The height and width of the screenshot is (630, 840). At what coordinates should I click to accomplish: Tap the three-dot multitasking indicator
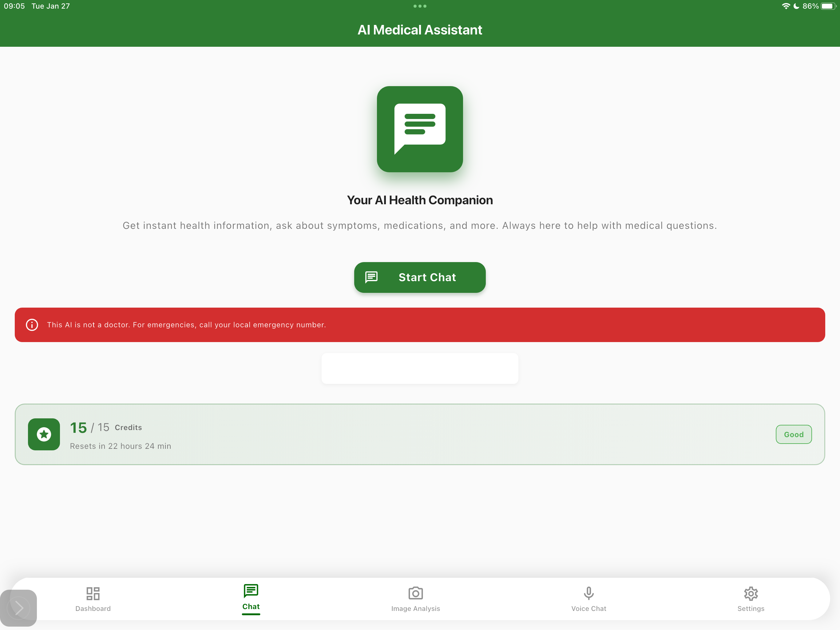click(x=420, y=6)
